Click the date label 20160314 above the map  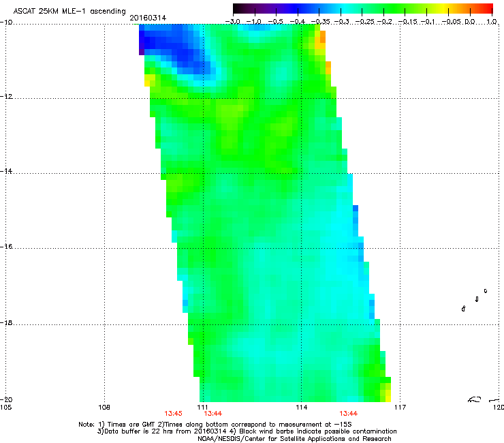148,18
